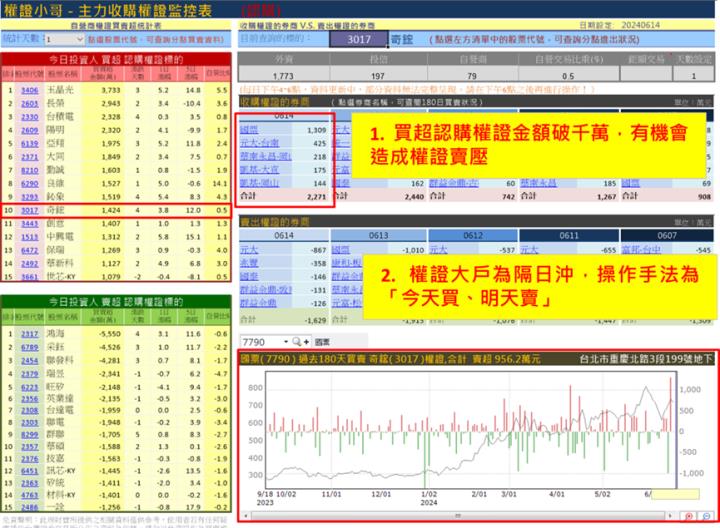Open stock code 6451 訊芯-KY

tap(30, 471)
